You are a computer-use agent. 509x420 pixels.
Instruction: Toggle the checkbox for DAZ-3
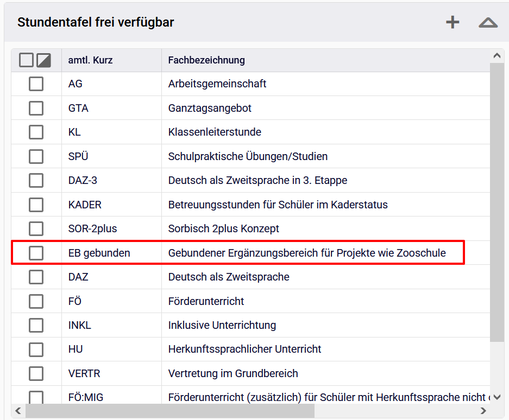coord(36,181)
